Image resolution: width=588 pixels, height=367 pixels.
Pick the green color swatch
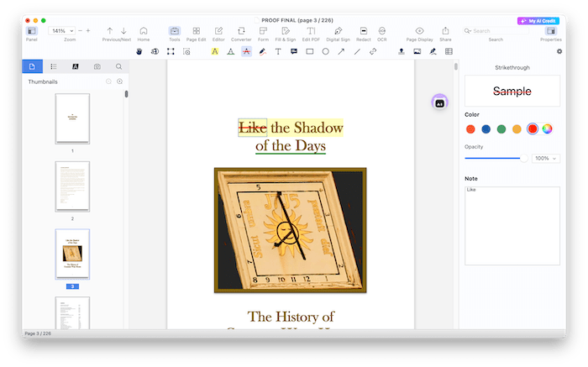pyautogui.click(x=501, y=129)
